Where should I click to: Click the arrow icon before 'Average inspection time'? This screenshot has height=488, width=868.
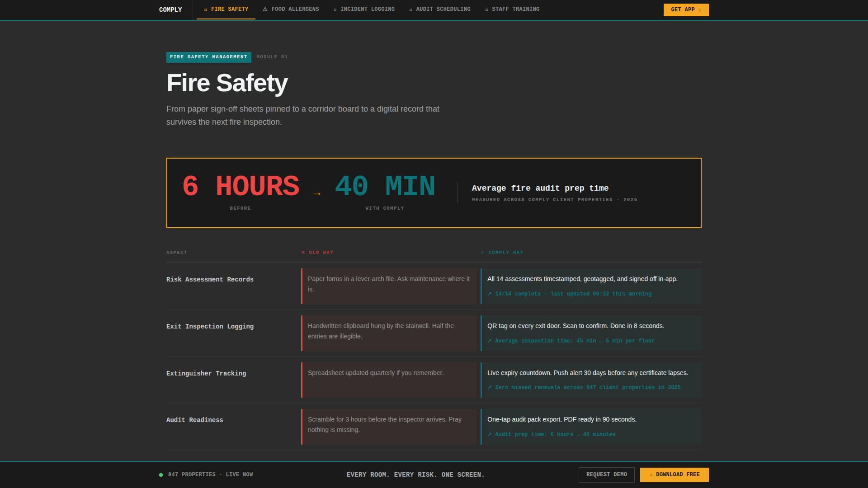pyautogui.click(x=490, y=341)
